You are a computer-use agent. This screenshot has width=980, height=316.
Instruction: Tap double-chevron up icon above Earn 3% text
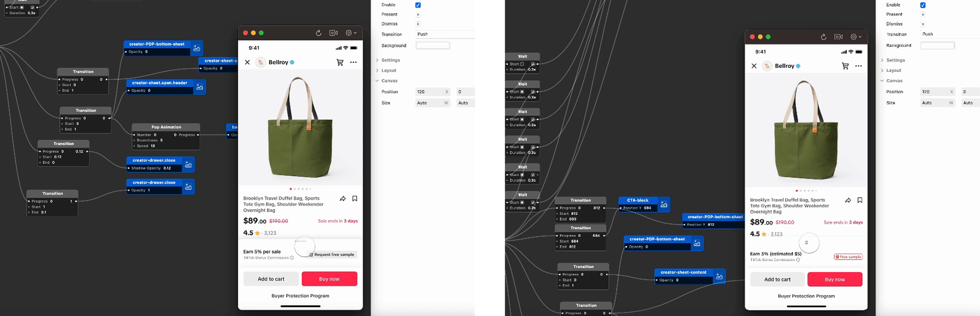click(806, 243)
